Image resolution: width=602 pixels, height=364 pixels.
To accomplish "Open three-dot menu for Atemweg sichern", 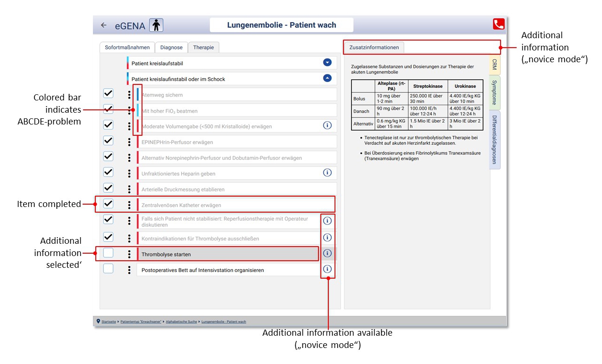I will [x=129, y=95].
